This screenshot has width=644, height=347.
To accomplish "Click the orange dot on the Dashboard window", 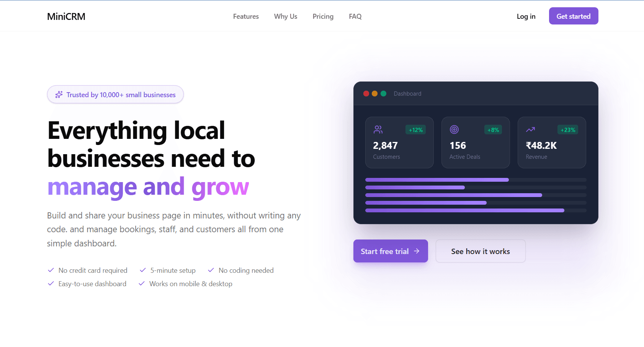I will 374,93.
